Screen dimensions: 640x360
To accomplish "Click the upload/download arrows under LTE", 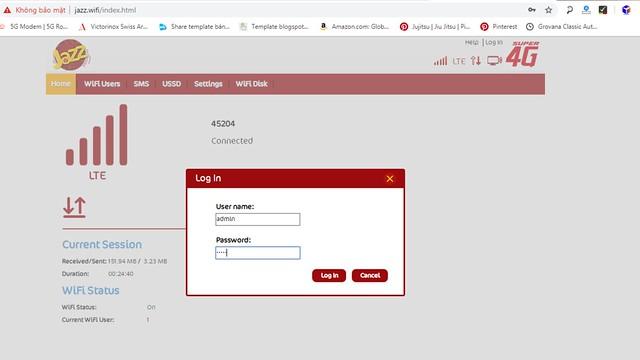I will 74,207.
